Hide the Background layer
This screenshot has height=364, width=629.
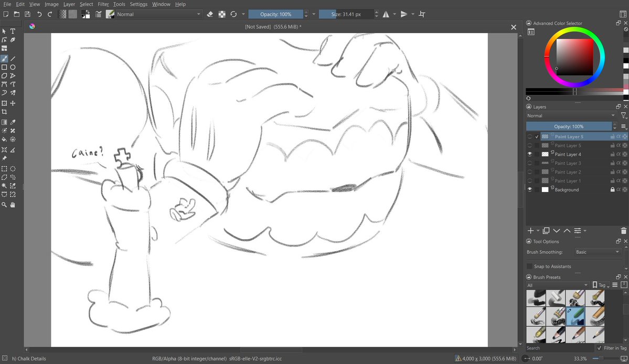[529, 190]
